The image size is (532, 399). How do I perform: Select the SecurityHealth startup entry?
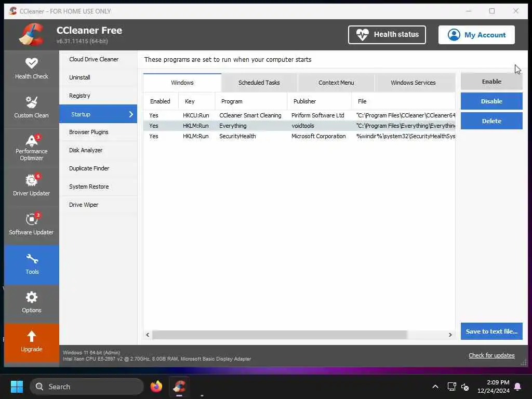point(299,136)
